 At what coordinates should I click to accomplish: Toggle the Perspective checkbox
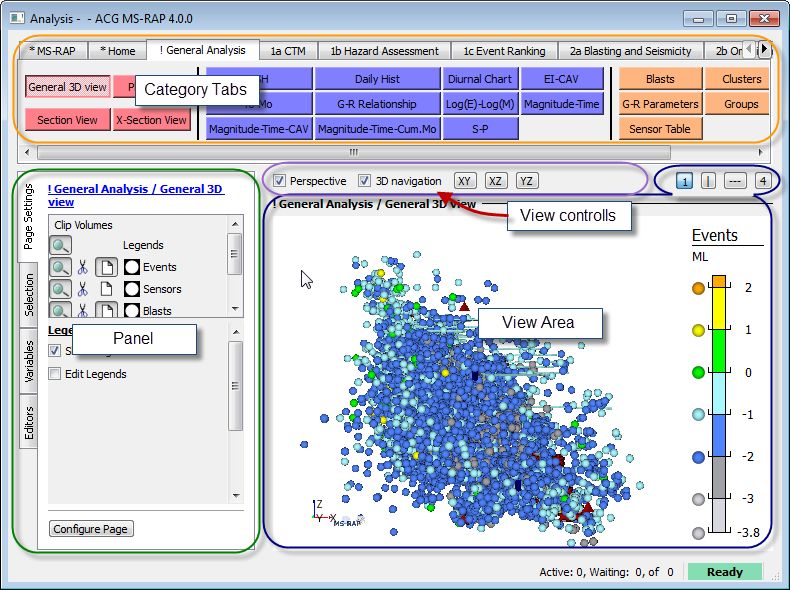click(x=279, y=180)
